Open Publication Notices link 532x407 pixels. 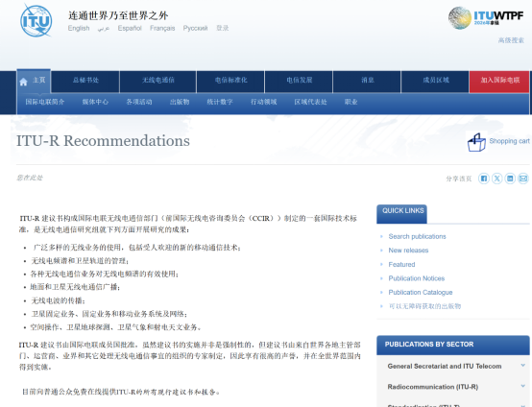[417, 278]
